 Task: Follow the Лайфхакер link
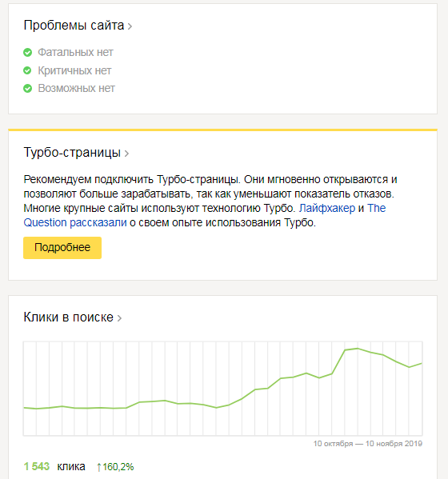[327, 209]
